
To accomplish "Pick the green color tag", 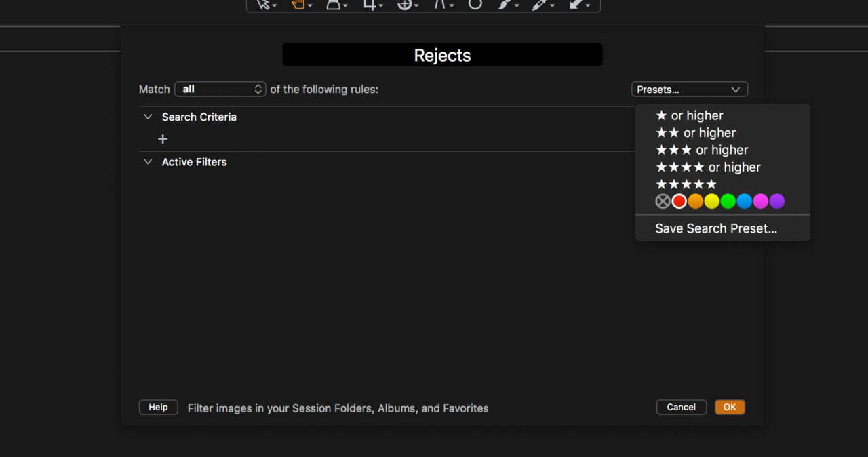I will [x=728, y=201].
